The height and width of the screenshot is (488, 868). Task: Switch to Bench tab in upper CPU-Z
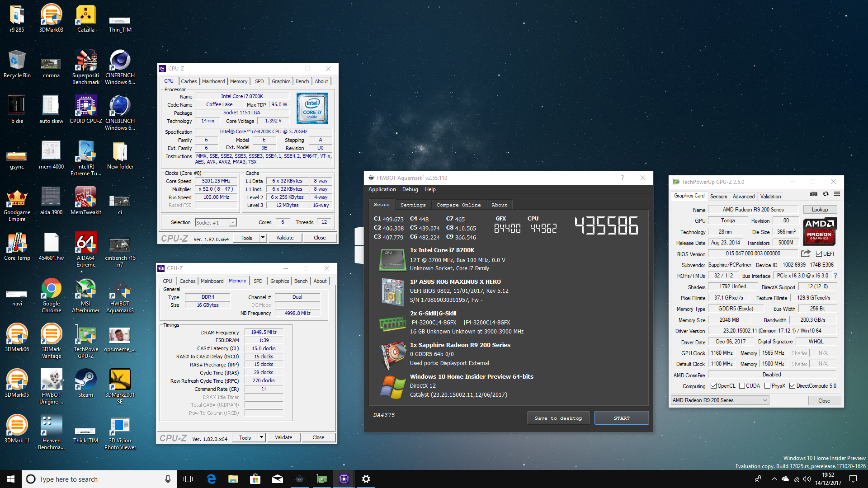(302, 81)
